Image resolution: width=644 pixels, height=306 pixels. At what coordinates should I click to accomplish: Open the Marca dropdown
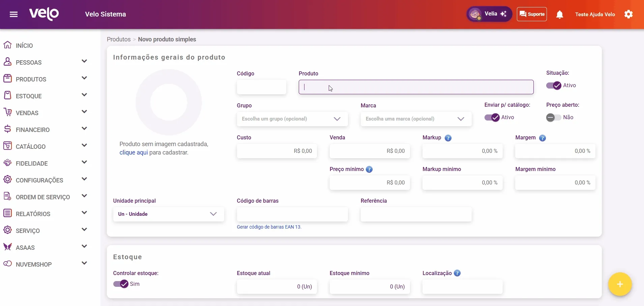point(416,119)
